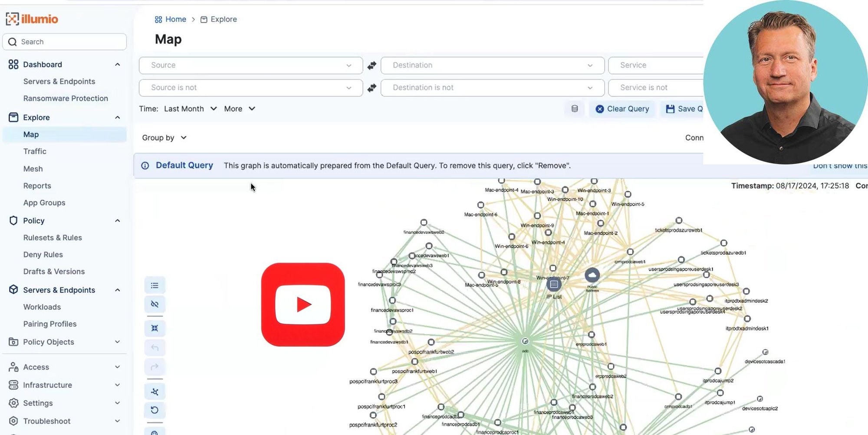Click the Explore breadcrumb link
The height and width of the screenshot is (435, 868).
[224, 20]
